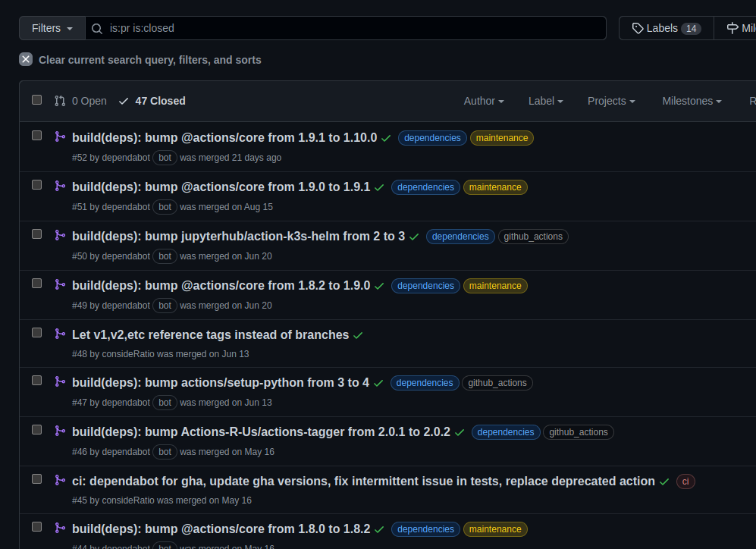Check the box for PR #46

coord(36,429)
